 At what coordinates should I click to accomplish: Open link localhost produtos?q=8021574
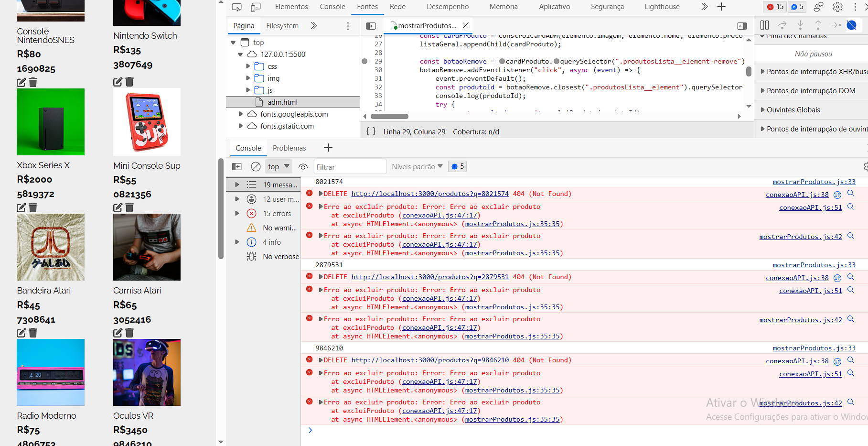pos(430,194)
